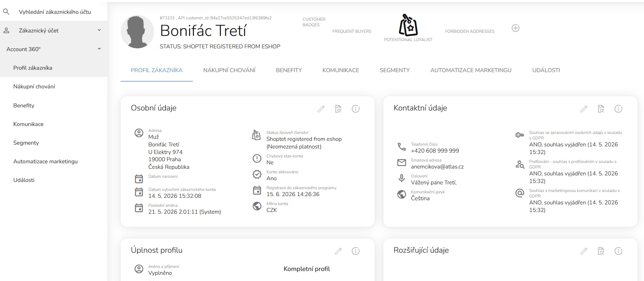
Task: Click the info icon in Kontaktní údaje card
Action: [x=618, y=109]
